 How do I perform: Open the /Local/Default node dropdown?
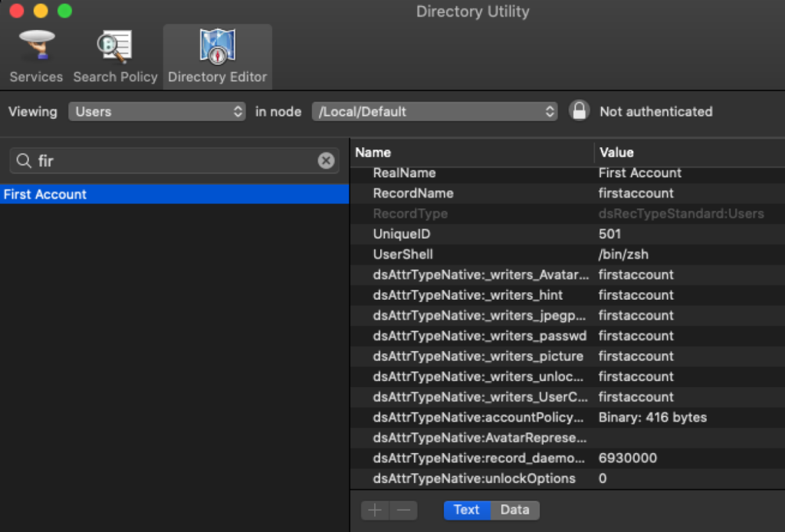pos(435,110)
